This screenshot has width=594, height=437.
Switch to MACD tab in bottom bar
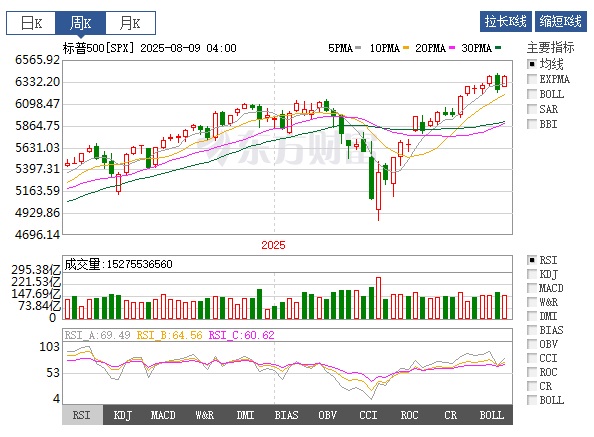point(163,415)
